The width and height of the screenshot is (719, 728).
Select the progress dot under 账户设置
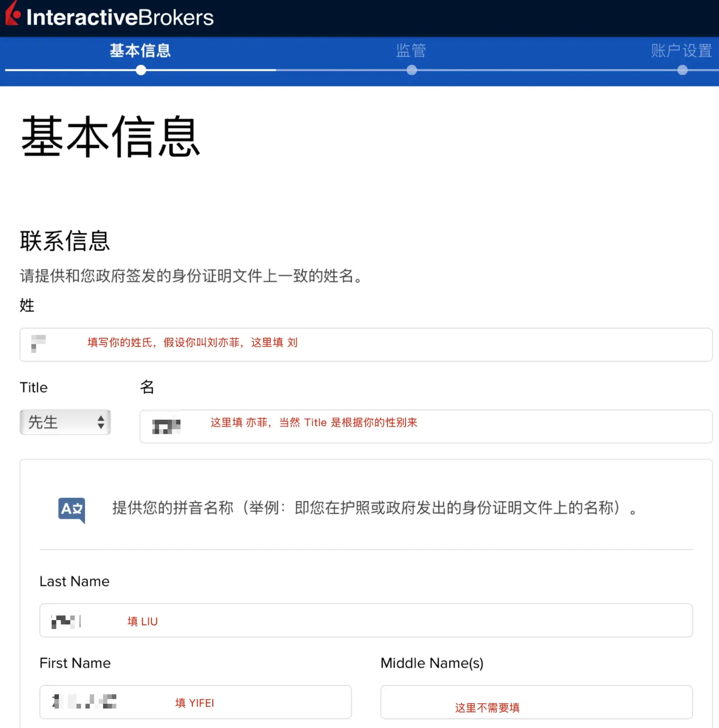coord(682,70)
